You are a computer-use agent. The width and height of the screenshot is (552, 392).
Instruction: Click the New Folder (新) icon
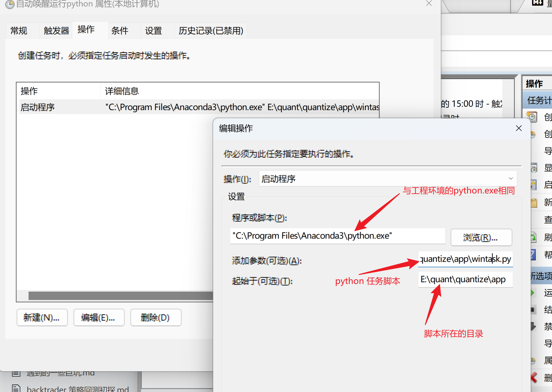[534, 202]
